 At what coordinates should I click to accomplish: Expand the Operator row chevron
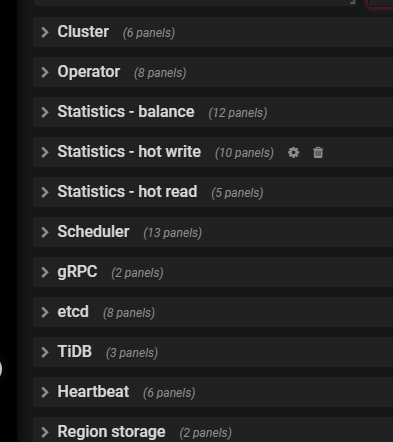(x=45, y=72)
